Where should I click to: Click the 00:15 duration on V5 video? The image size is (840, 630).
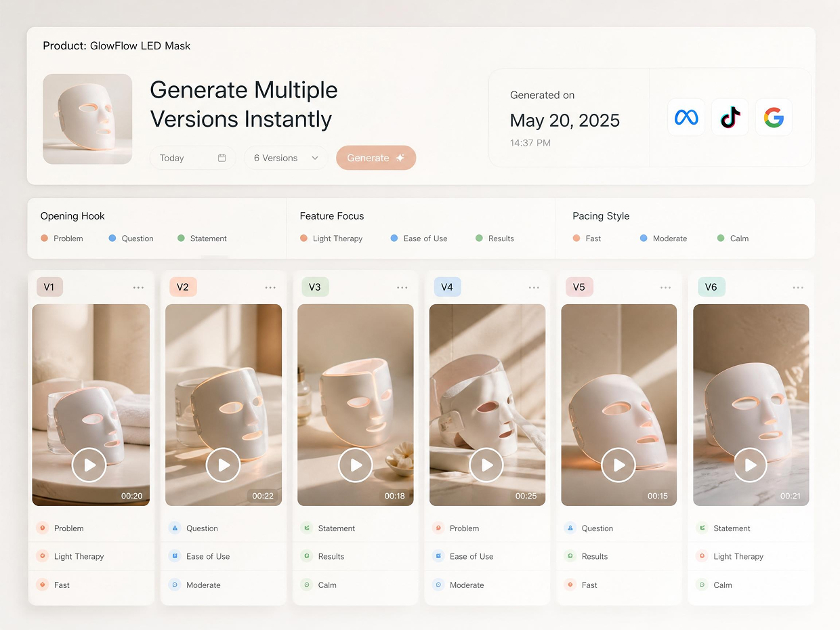tap(657, 496)
